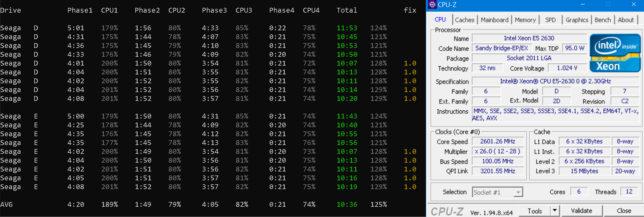Click the L1 Data size 6 x 32 KBytes
The width and height of the screenshot is (644, 217).
tap(584, 141)
